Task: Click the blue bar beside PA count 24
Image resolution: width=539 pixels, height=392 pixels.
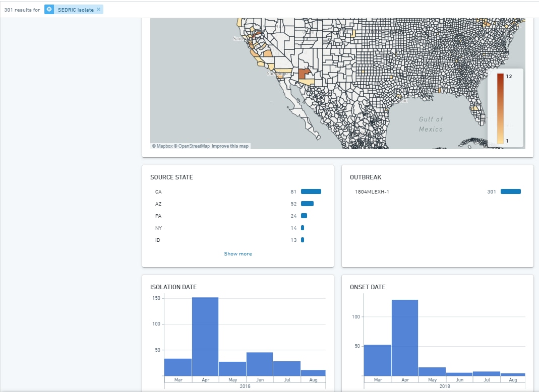Action: pos(304,216)
